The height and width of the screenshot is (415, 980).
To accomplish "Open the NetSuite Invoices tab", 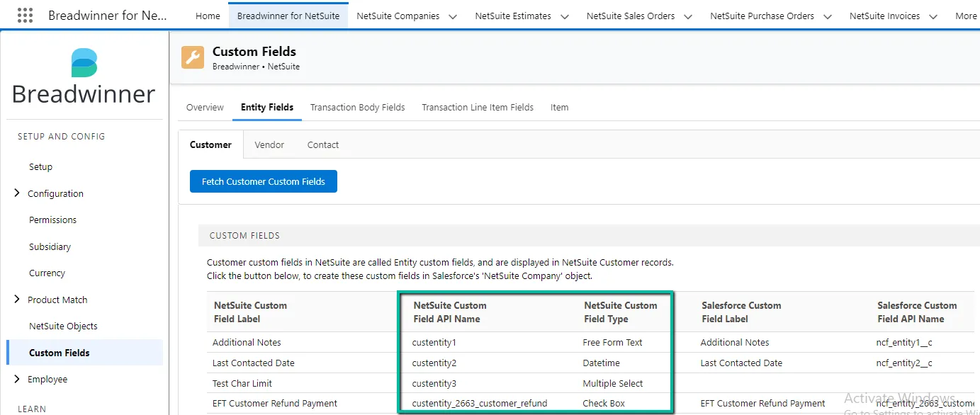I will click(x=885, y=16).
